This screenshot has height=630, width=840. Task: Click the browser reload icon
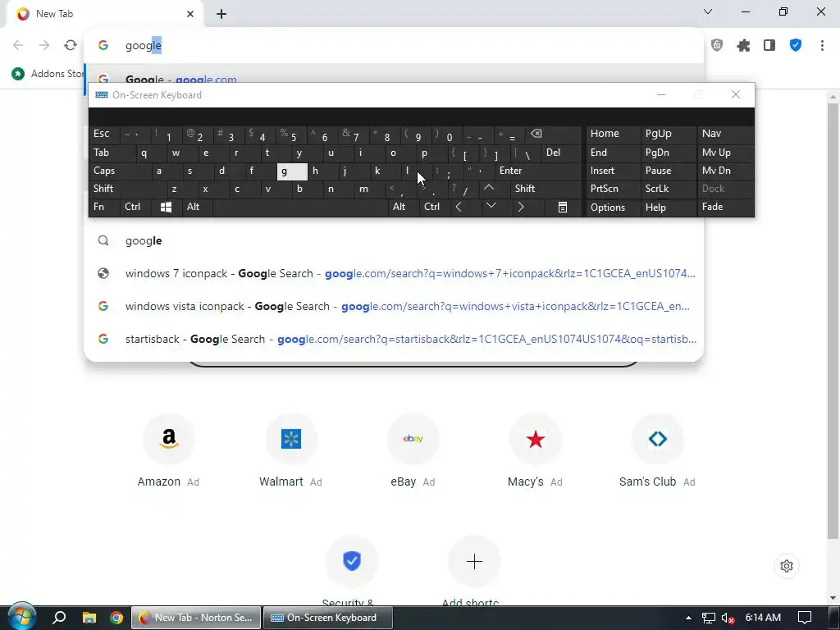coord(71,46)
